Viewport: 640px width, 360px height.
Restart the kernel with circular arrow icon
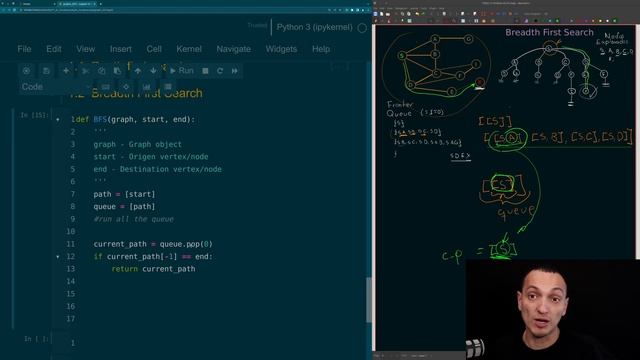tap(220, 71)
